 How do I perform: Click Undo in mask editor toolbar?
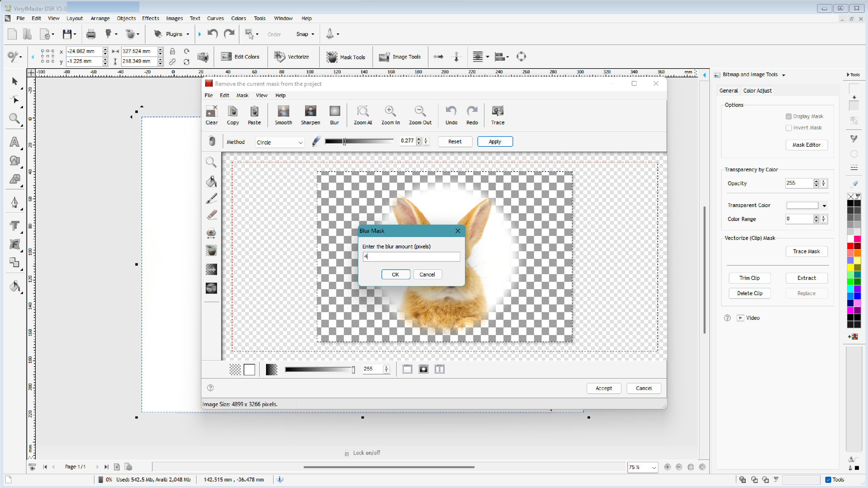tap(451, 115)
